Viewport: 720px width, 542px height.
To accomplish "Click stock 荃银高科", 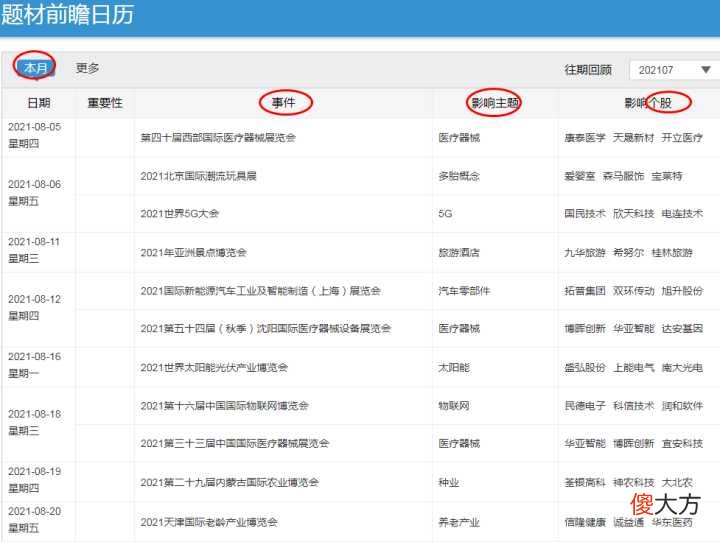I will (x=585, y=482).
